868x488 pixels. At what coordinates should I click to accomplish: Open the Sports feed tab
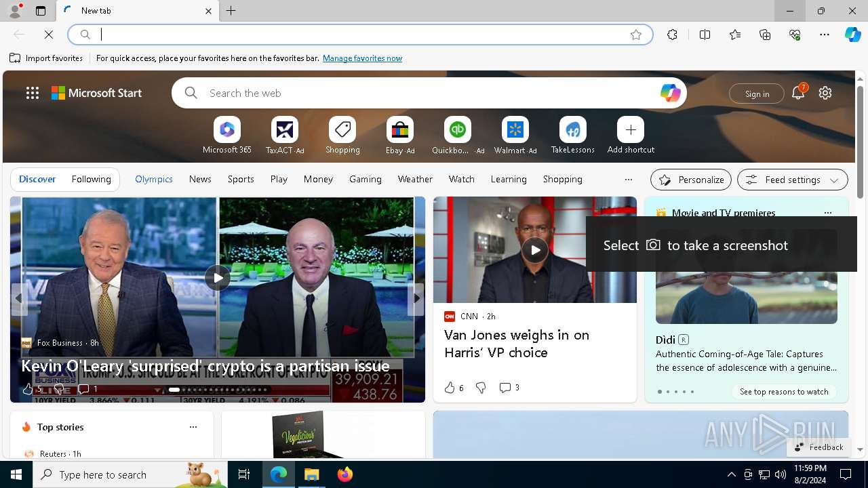pyautogui.click(x=241, y=179)
